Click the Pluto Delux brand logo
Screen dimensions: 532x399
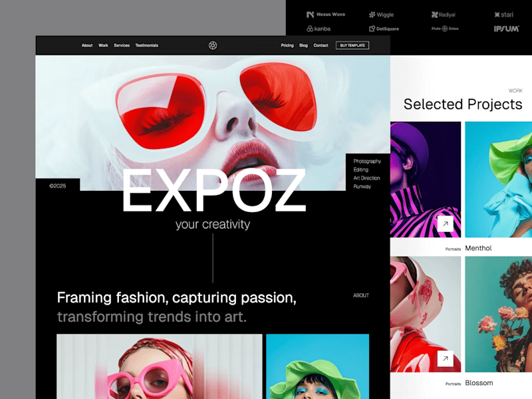(x=445, y=29)
